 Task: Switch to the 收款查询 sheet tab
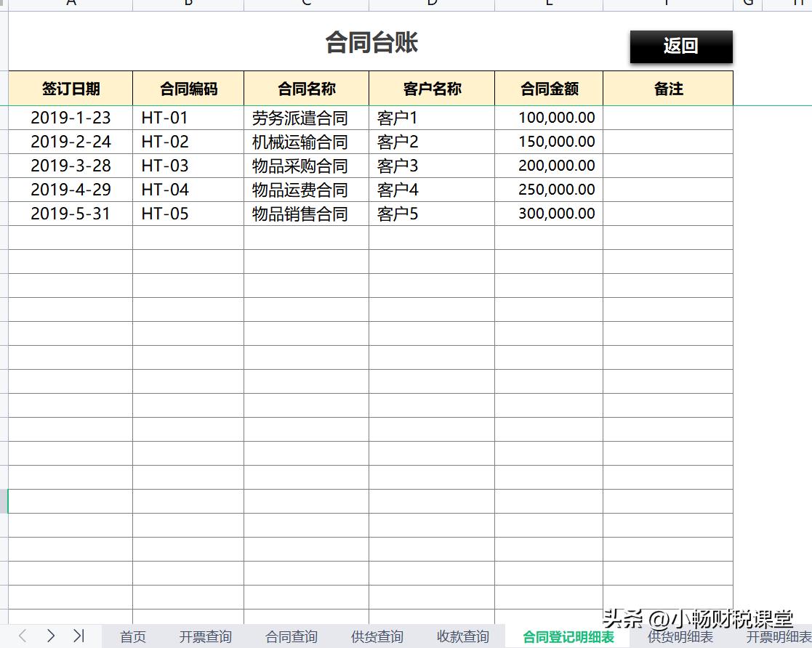[x=462, y=636]
